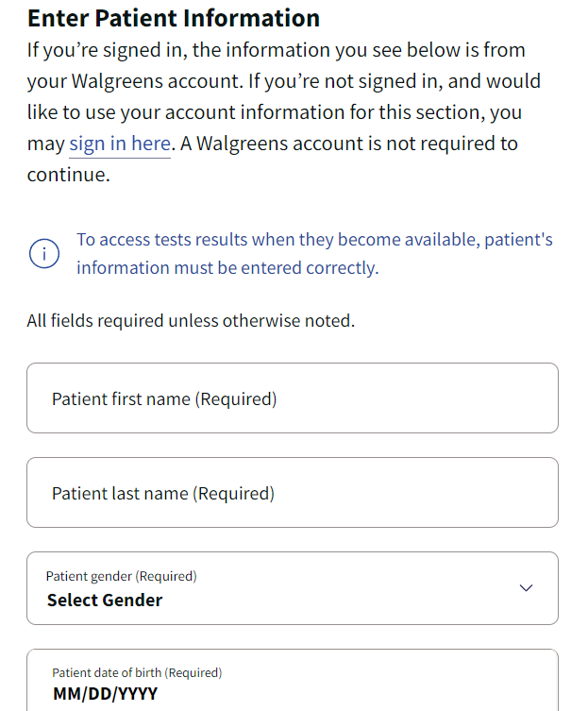Click 'information must be entered correctly' text
This screenshot has height=711, width=588.
coord(227,268)
